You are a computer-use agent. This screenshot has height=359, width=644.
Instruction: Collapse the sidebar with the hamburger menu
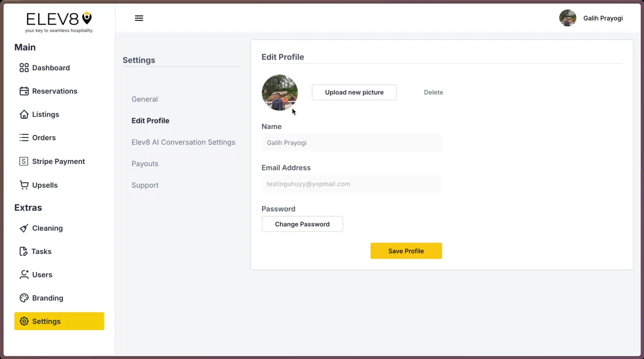pos(139,18)
